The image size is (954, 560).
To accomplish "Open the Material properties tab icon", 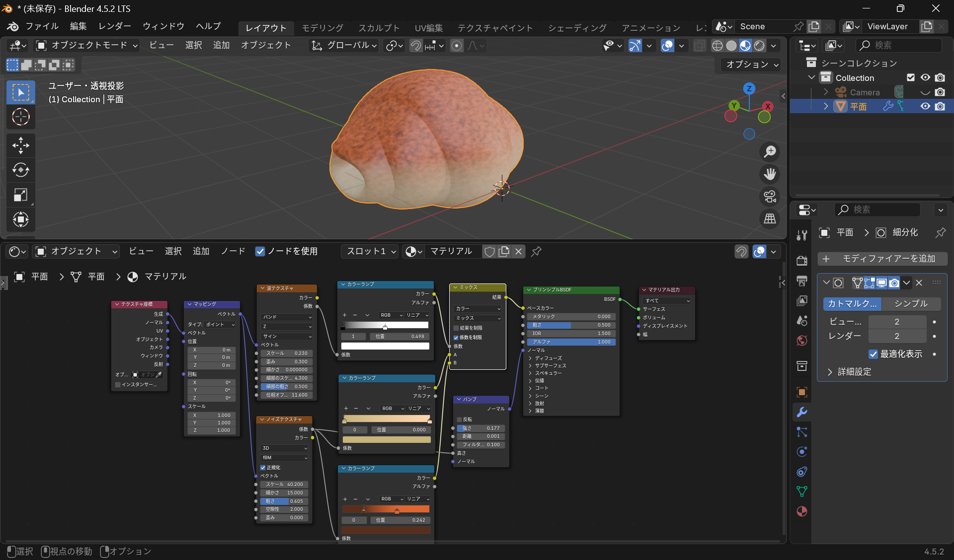I will coord(801,511).
